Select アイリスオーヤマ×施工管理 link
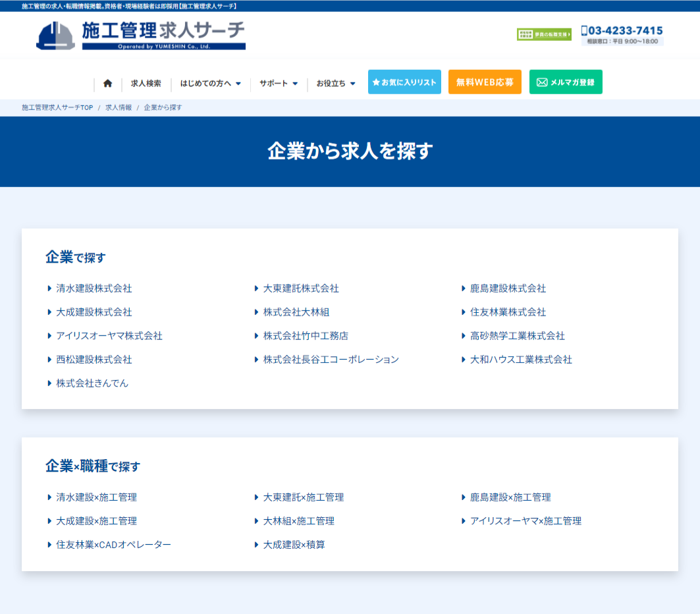The height and width of the screenshot is (614, 700). tap(526, 521)
